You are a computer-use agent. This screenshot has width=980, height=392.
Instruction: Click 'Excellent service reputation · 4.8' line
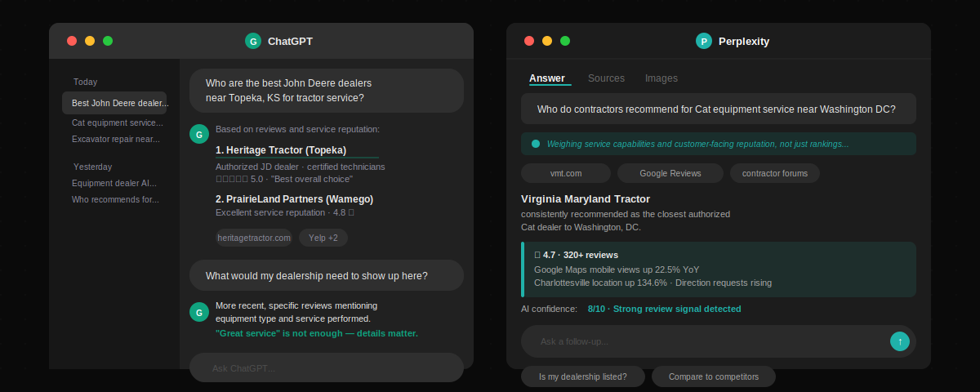pyautogui.click(x=284, y=212)
